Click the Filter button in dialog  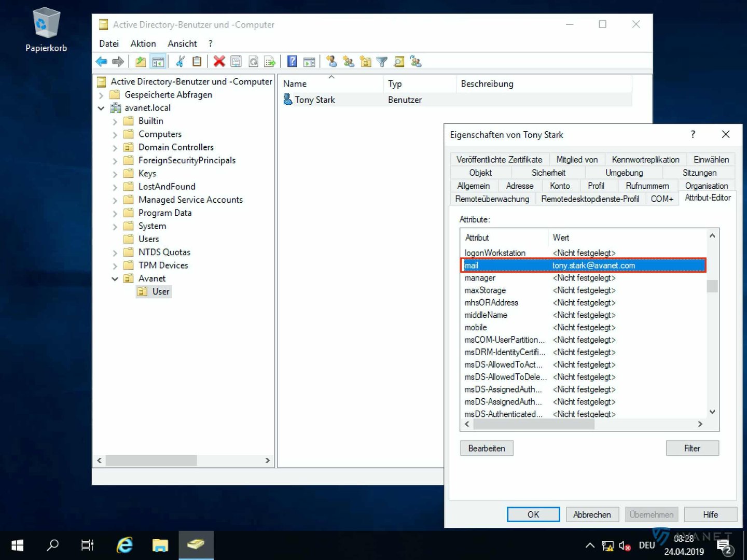tap(692, 449)
